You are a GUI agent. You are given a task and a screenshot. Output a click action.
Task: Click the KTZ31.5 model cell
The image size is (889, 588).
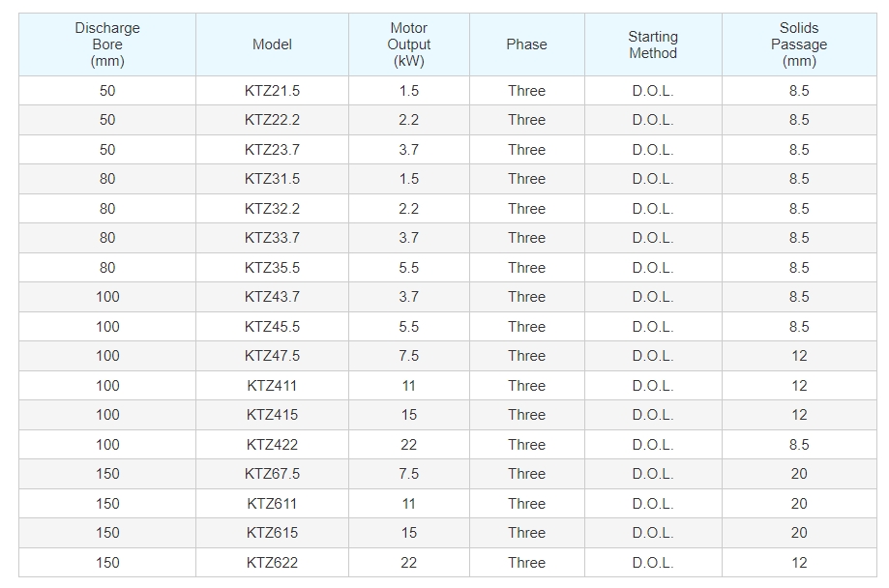click(272, 179)
